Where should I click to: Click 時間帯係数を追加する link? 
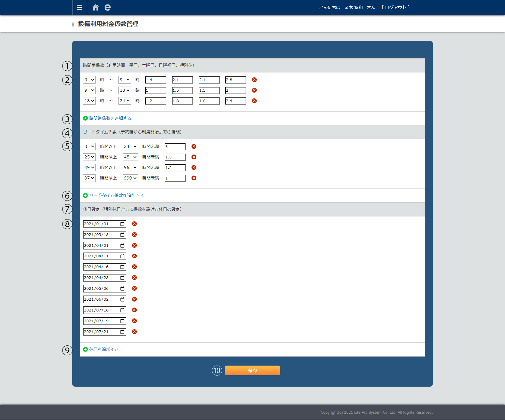coord(110,118)
